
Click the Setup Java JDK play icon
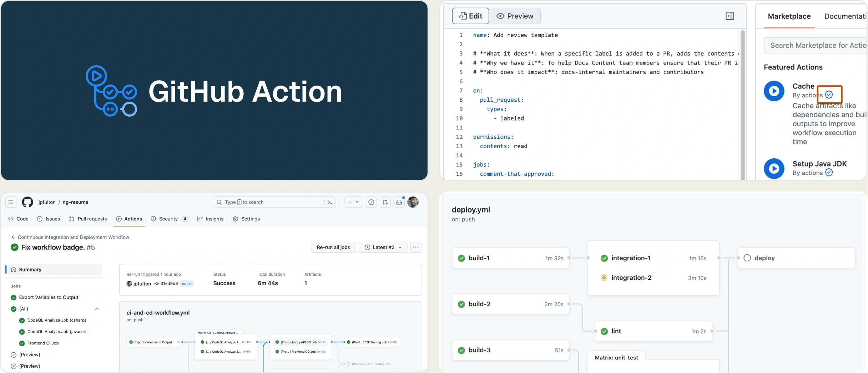(774, 168)
